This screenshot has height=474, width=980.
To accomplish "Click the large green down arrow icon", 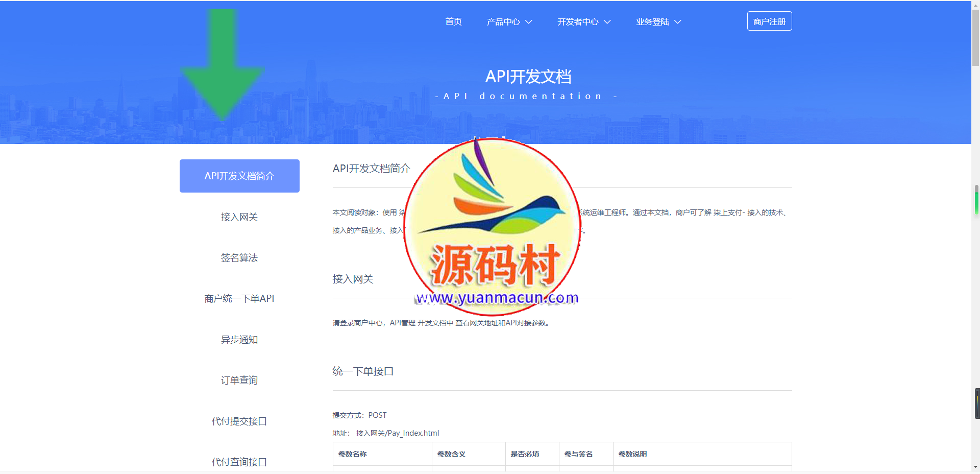I will click(x=222, y=66).
